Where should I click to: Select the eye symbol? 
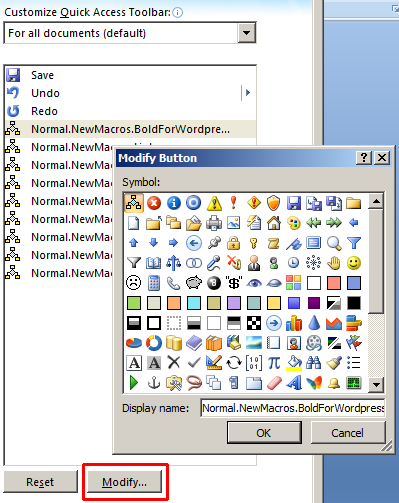click(254, 283)
